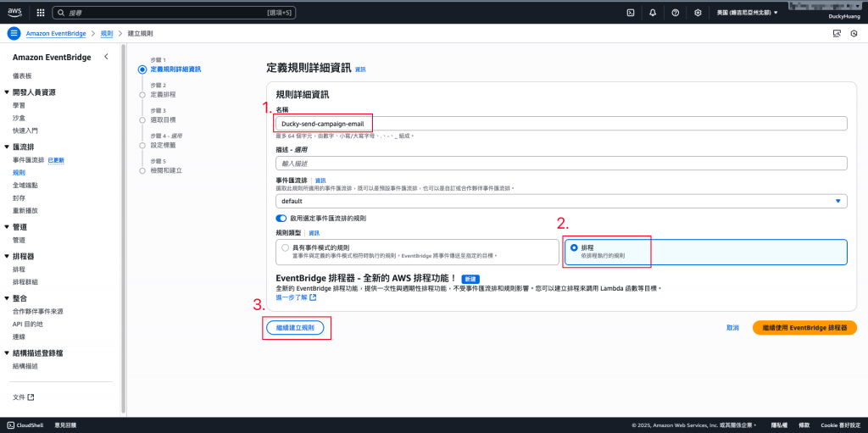Open 重新播放 in sidebar
Image resolution: width=868 pixels, height=433 pixels.
pos(25,211)
